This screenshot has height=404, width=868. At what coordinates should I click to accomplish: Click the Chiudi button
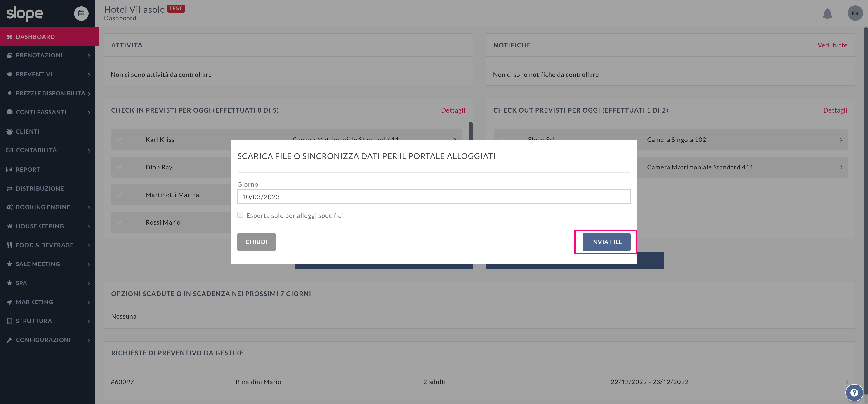tap(256, 242)
